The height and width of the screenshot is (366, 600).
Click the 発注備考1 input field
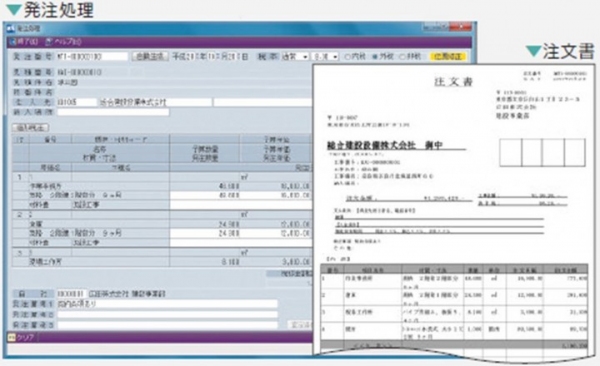pyautogui.click(x=167, y=304)
